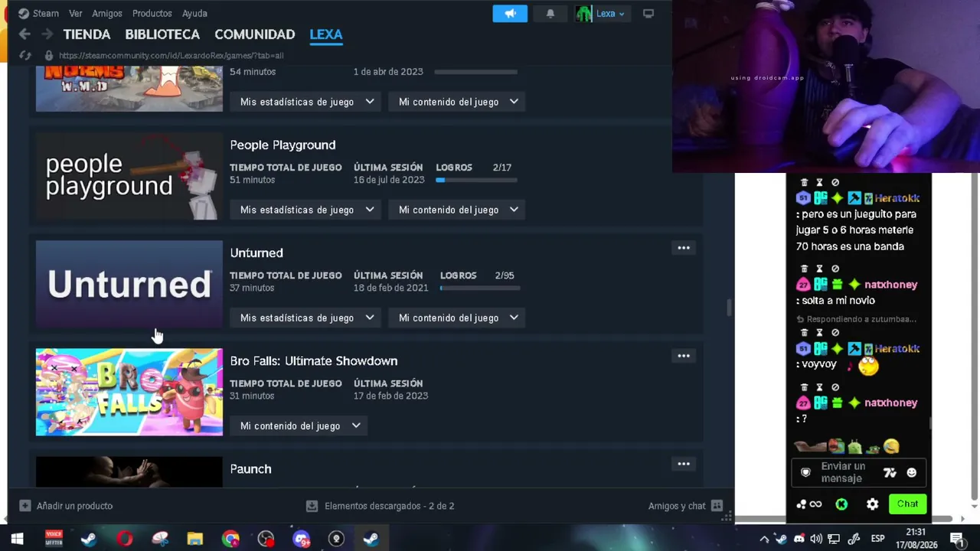
Task: Open the Unturned game thumbnail
Action: [129, 284]
